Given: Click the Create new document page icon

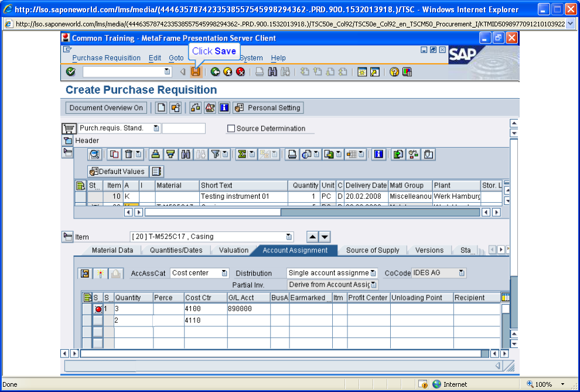Looking at the screenshot, I should (161, 108).
